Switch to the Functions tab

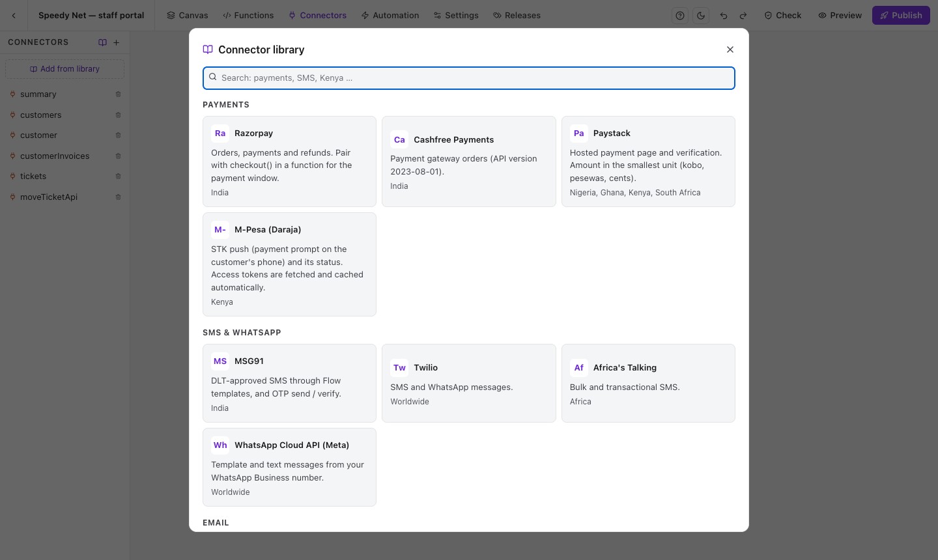(248, 16)
